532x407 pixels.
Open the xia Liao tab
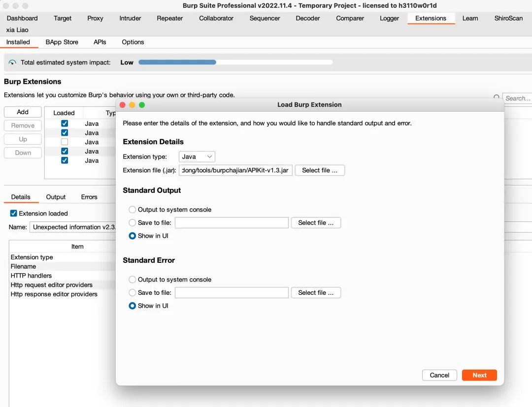pyautogui.click(x=17, y=30)
